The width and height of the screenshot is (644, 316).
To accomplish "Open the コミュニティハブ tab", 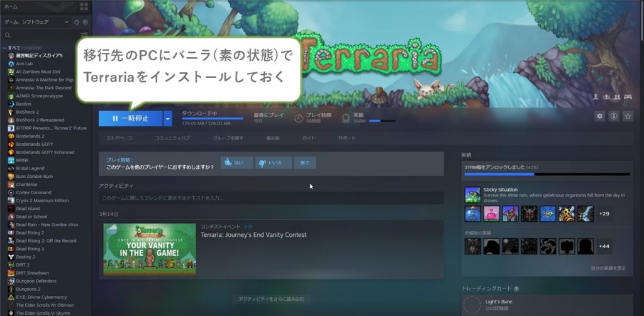I will pyautogui.click(x=172, y=138).
